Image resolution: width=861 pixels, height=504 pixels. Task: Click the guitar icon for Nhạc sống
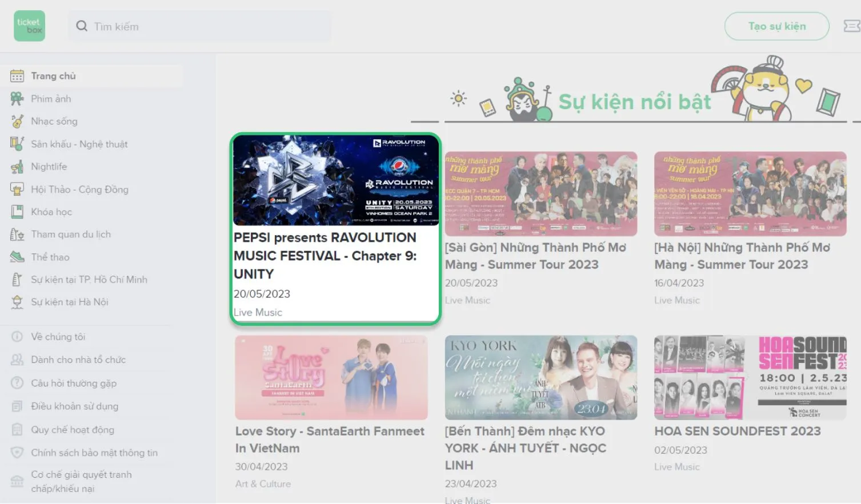click(x=17, y=121)
